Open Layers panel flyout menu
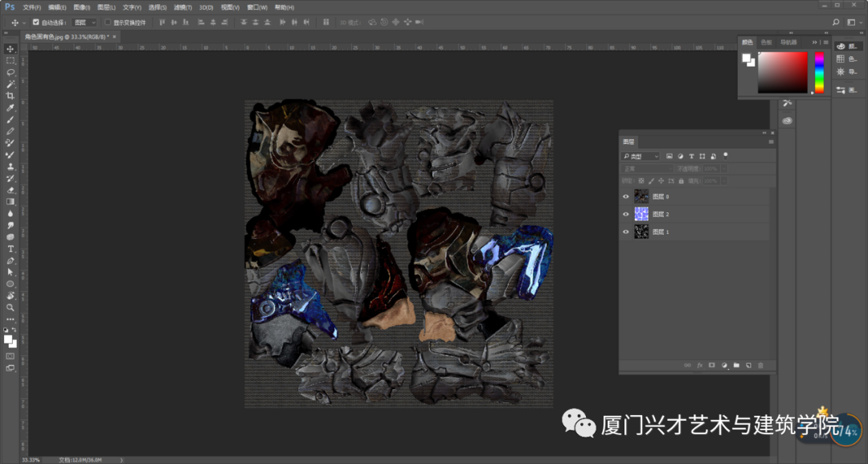Image resolution: width=868 pixels, height=464 pixels. point(771,142)
